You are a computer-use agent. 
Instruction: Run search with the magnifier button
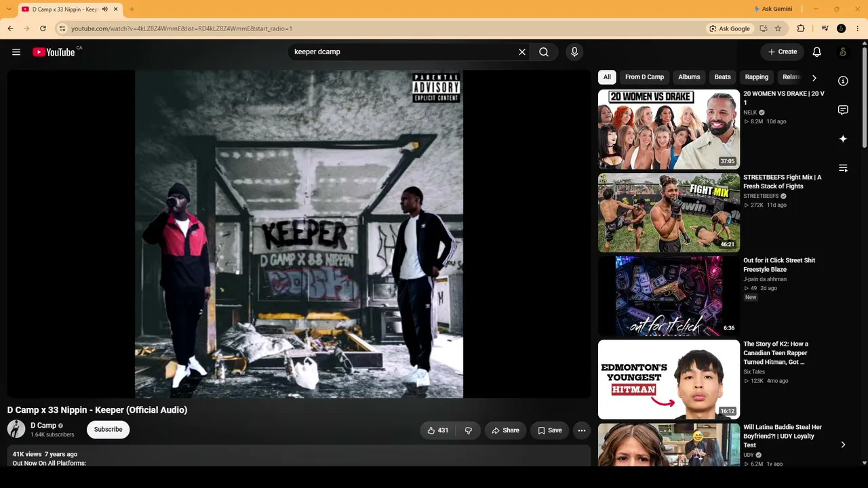tap(544, 52)
